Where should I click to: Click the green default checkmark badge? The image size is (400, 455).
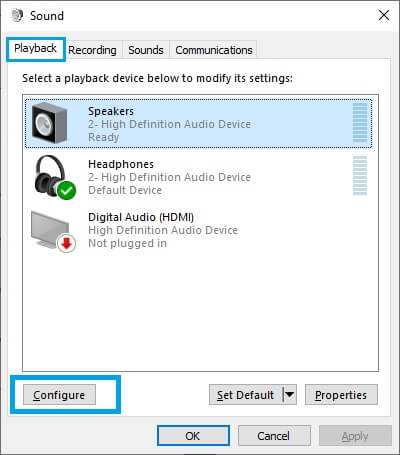67,190
